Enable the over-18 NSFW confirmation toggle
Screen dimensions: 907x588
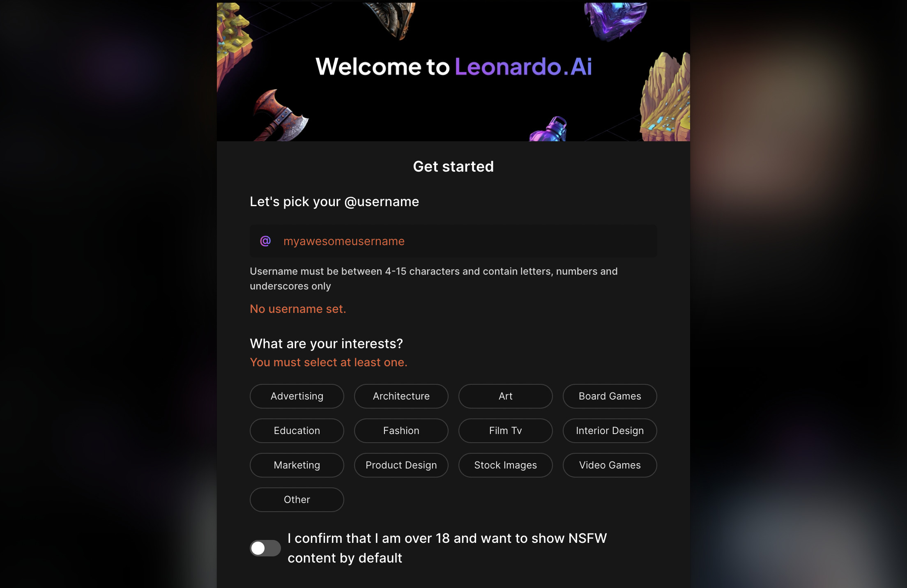click(265, 547)
